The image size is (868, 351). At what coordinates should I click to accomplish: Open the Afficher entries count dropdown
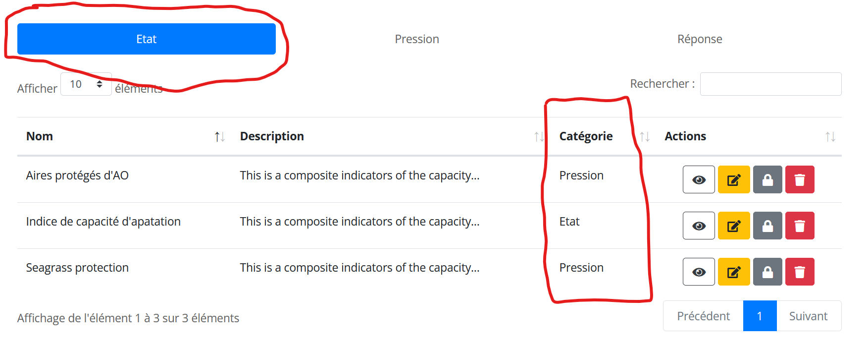pos(86,84)
